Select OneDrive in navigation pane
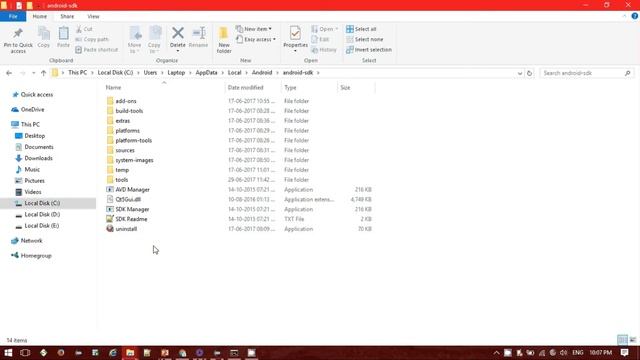 pyautogui.click(x=32, y=109)
